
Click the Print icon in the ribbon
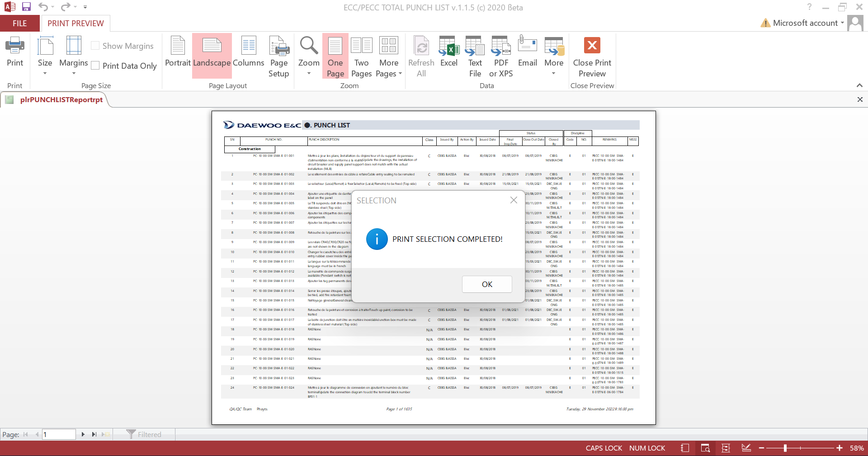[15, 52]
